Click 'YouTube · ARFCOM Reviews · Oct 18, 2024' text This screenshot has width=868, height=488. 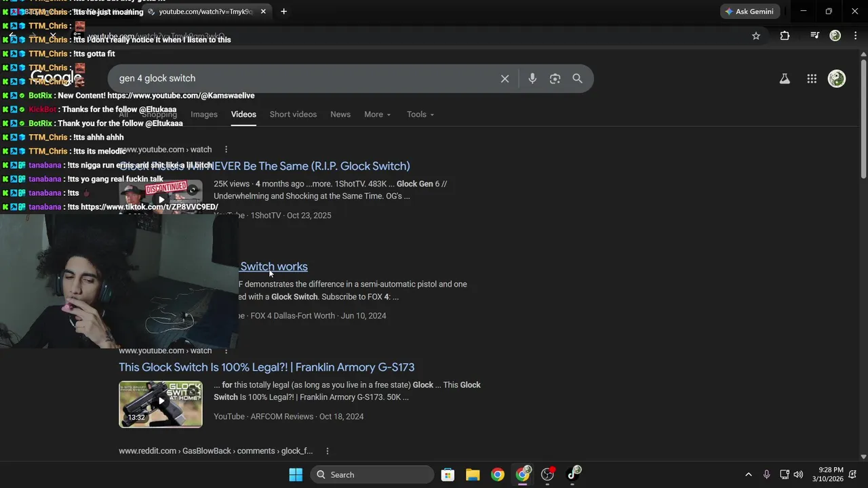click(289, 417)
